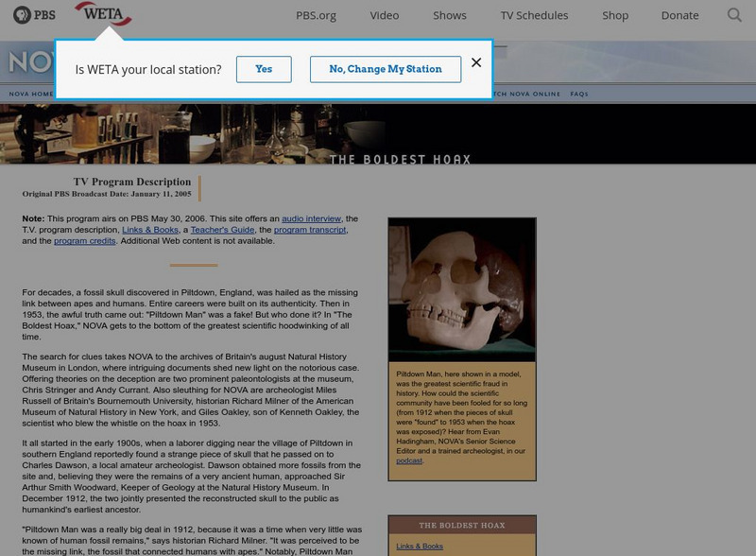Go to NOVA Home
Screen dimensions: 756x556
click(x=31, y=94)
